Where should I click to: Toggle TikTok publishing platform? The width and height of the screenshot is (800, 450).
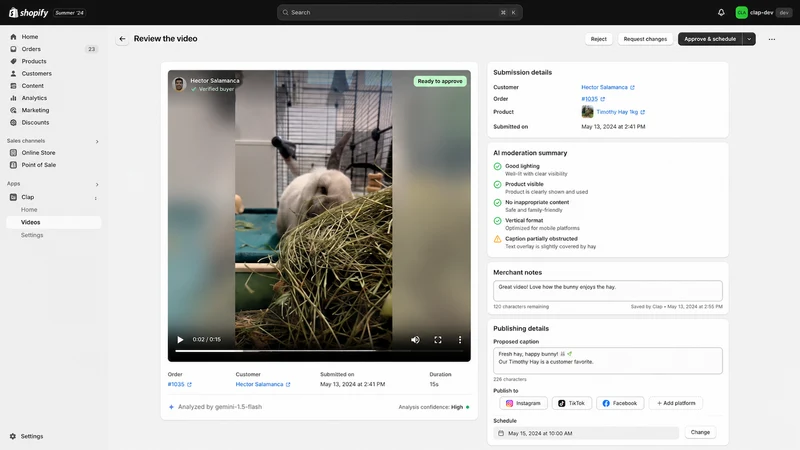(571, 403)
